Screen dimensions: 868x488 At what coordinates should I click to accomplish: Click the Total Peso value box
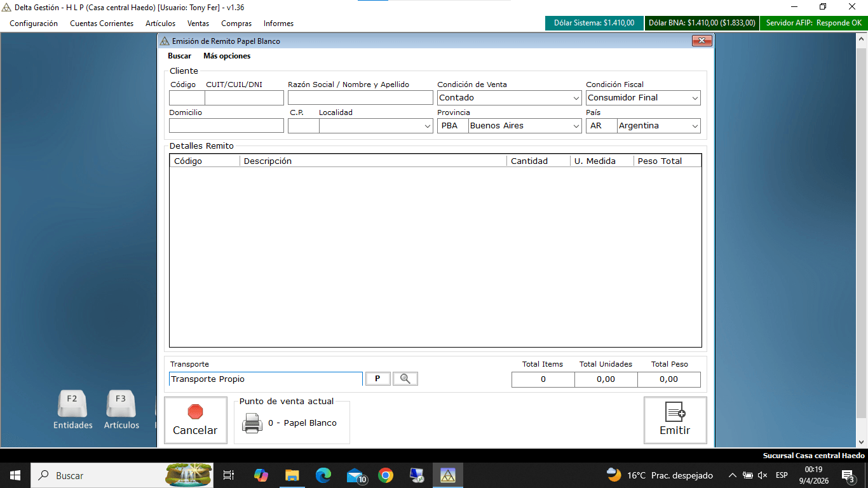pos(668,379)
